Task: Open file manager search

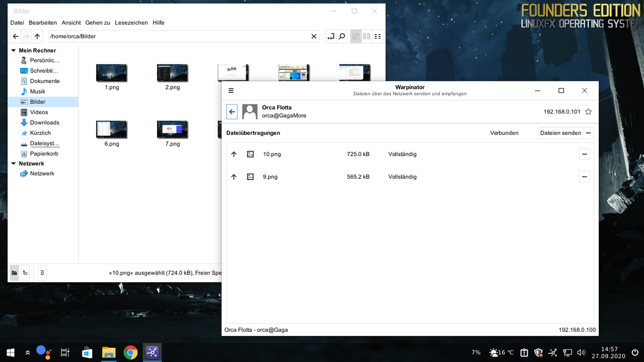Action: coord(342,36)
